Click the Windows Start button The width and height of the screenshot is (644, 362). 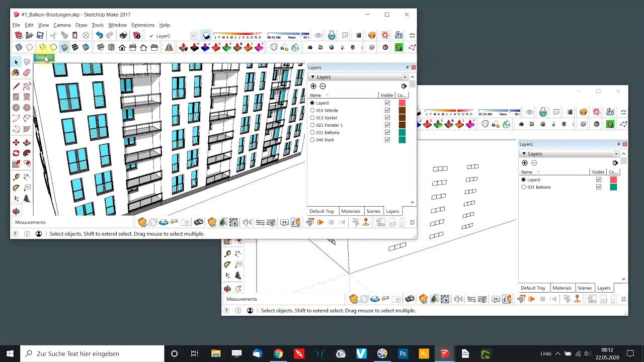[10, 354]
